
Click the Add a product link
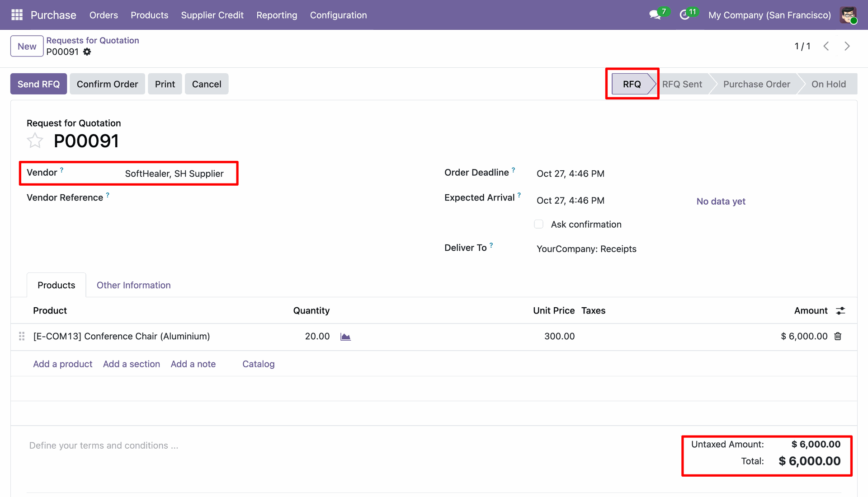tap(62, 364)
